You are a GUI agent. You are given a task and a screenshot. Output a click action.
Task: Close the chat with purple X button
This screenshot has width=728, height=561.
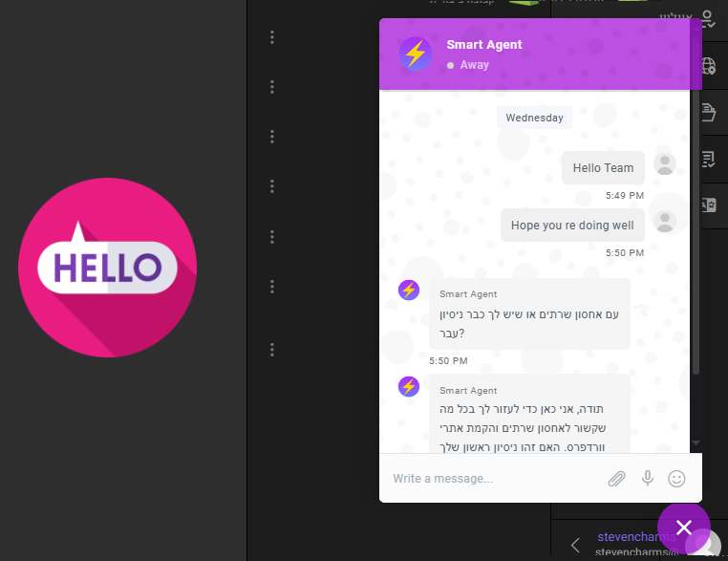[x=684, y=528]
